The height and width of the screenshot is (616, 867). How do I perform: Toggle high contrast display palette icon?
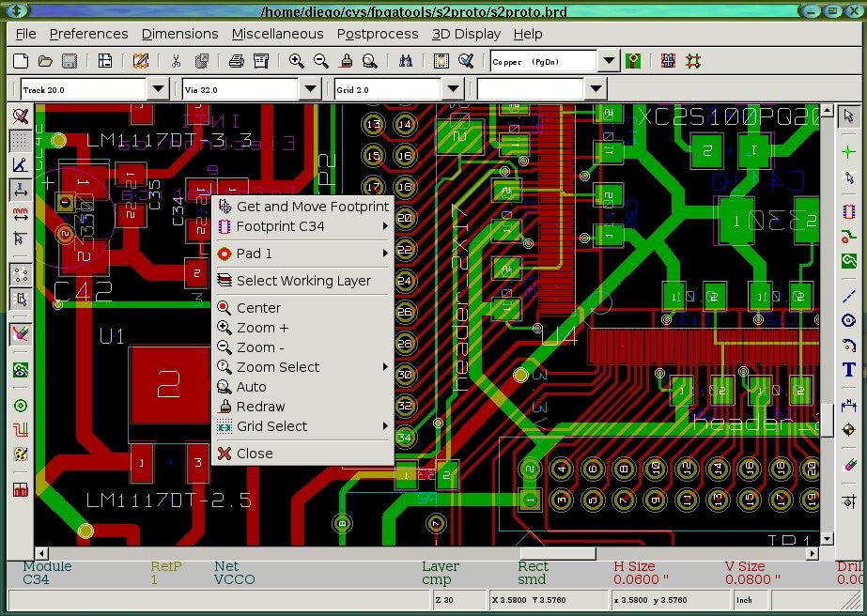point(21,454)
